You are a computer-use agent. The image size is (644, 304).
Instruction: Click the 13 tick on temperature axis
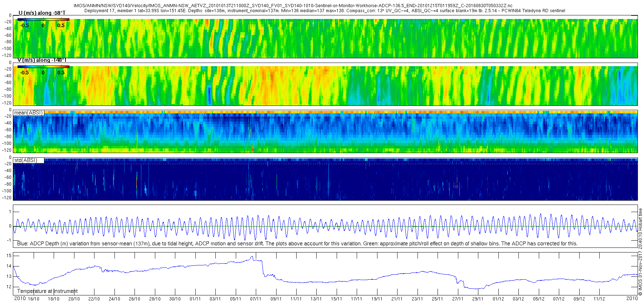coord(9,276)
